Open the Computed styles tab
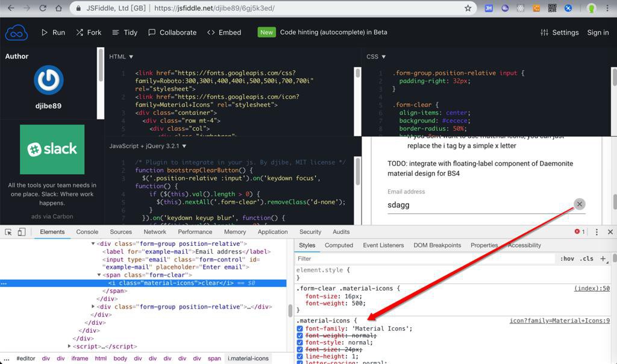 (339, 245)
